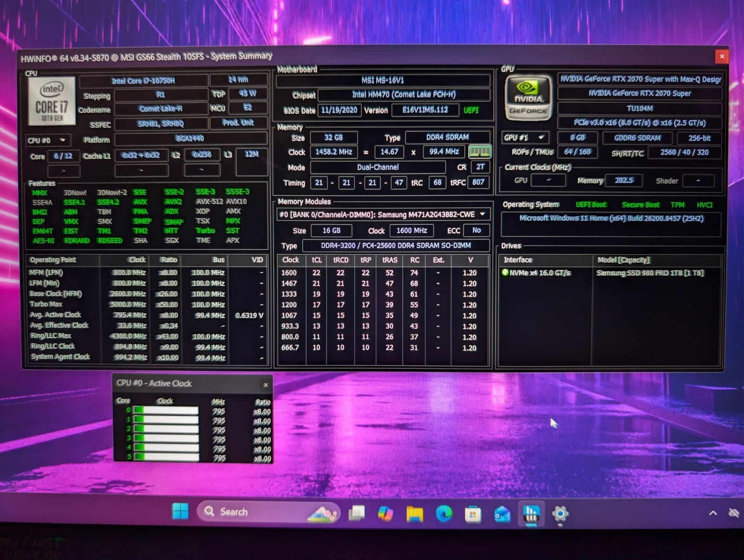Click the AVX2 feature label

click(173, 202)
